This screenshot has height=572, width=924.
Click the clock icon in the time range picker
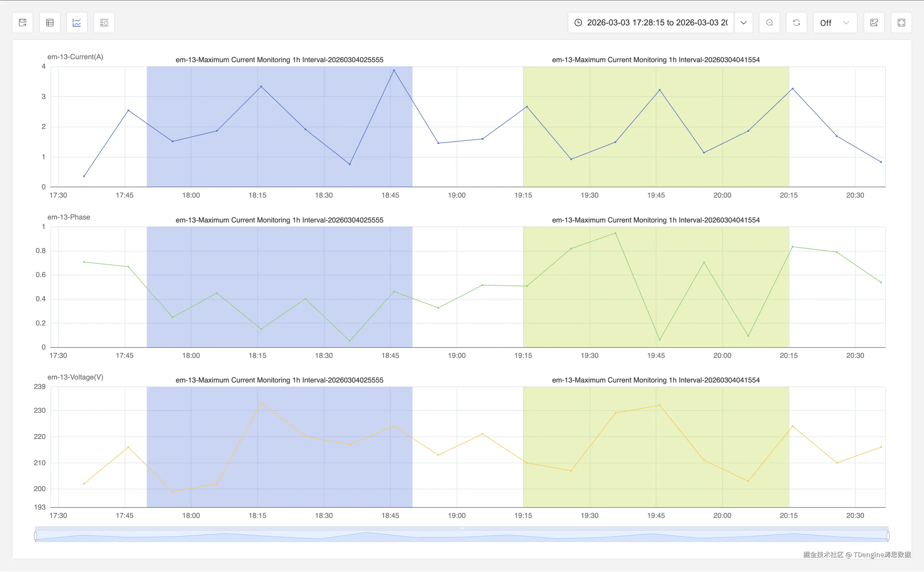point(578,22)
